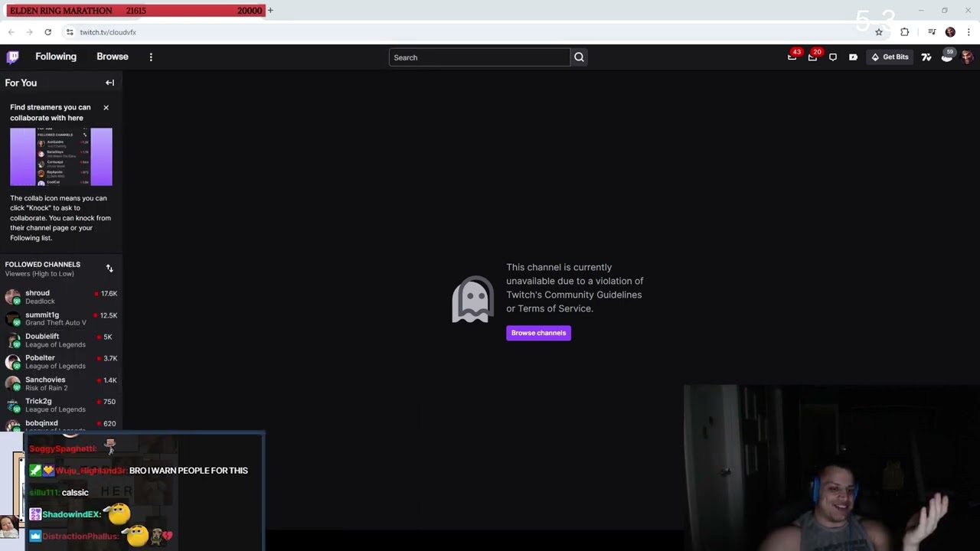Go forward in browser history
Viewport: 980px width, 551px height.
(x=29, y=32)
